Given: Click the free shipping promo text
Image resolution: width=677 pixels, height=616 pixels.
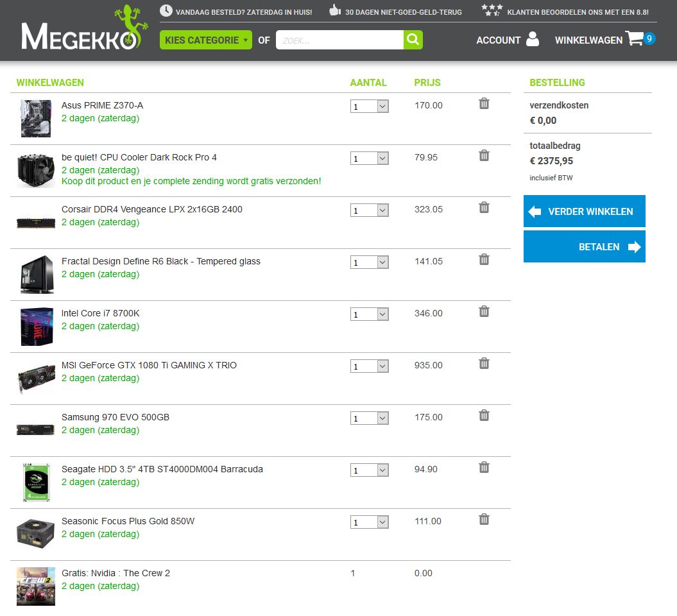Looking at the screenshot, I should (x=191, y=181).
